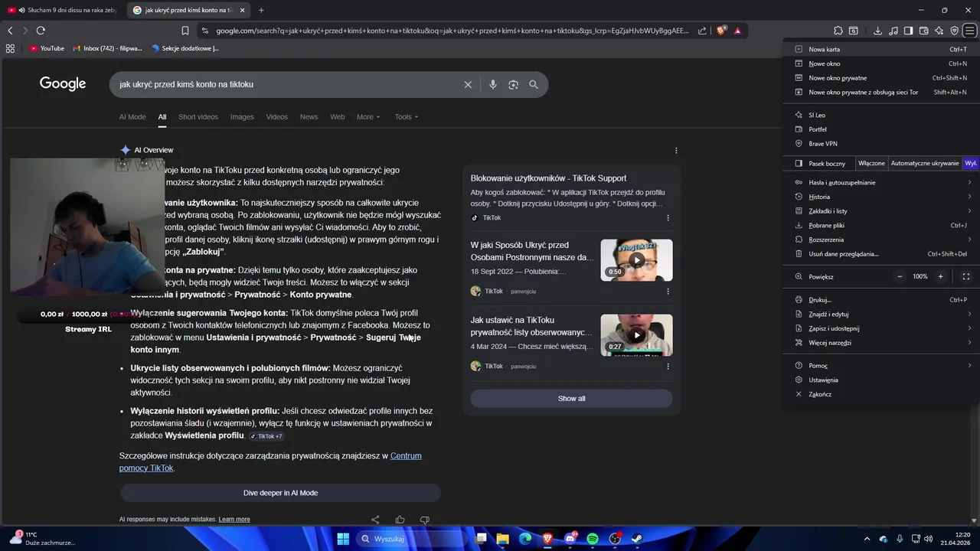Submit search with magnifier icon

click(x=534, y=84)
